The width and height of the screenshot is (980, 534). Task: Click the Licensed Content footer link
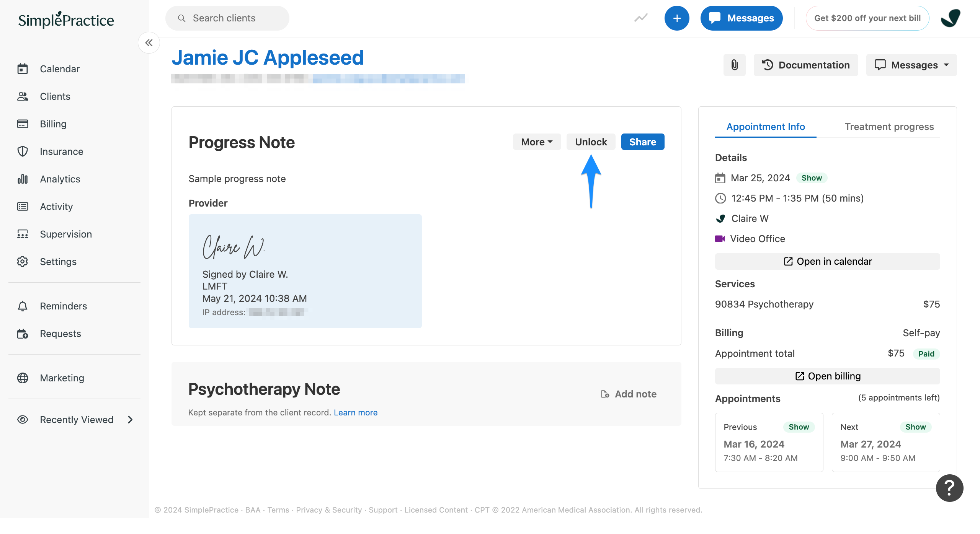pos(436,510)
